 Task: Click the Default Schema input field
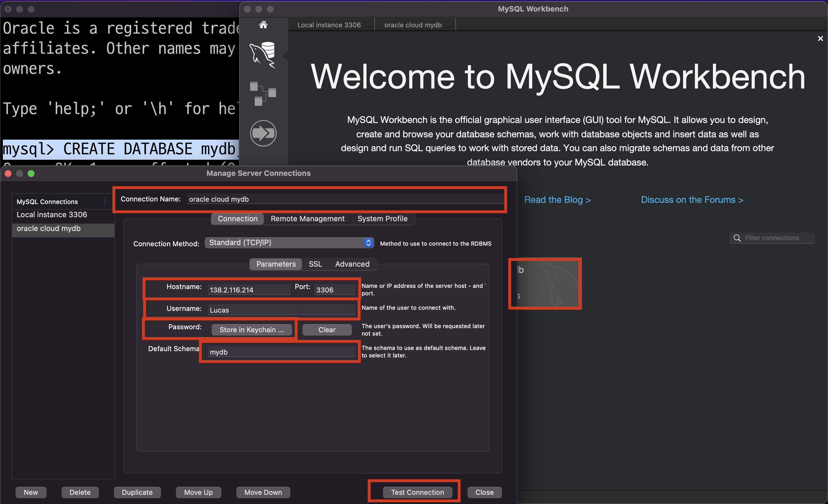(x=281, y=352)
